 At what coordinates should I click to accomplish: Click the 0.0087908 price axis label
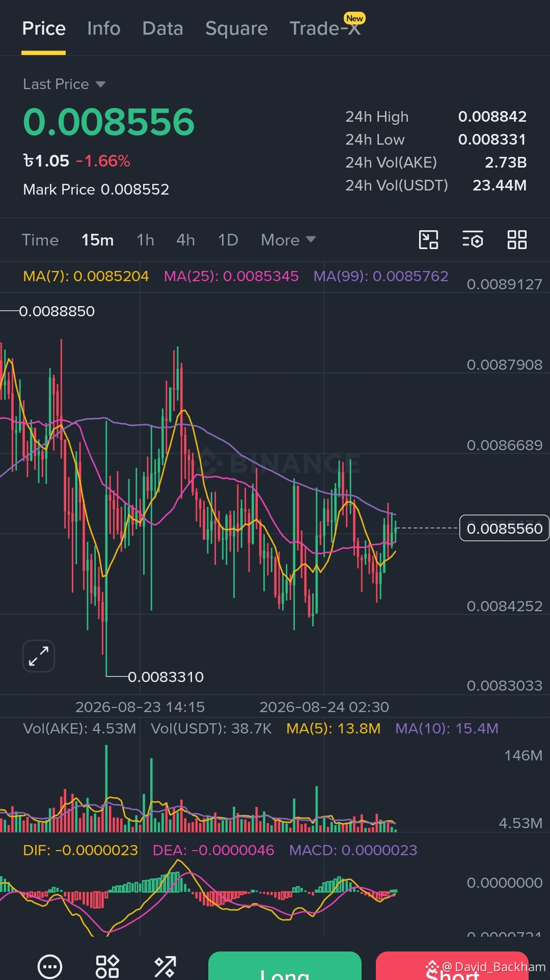505,365
